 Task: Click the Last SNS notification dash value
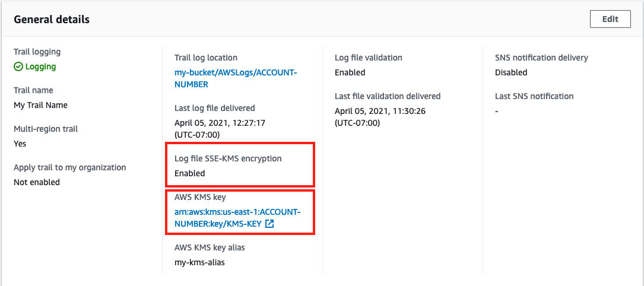coord(497,112)
